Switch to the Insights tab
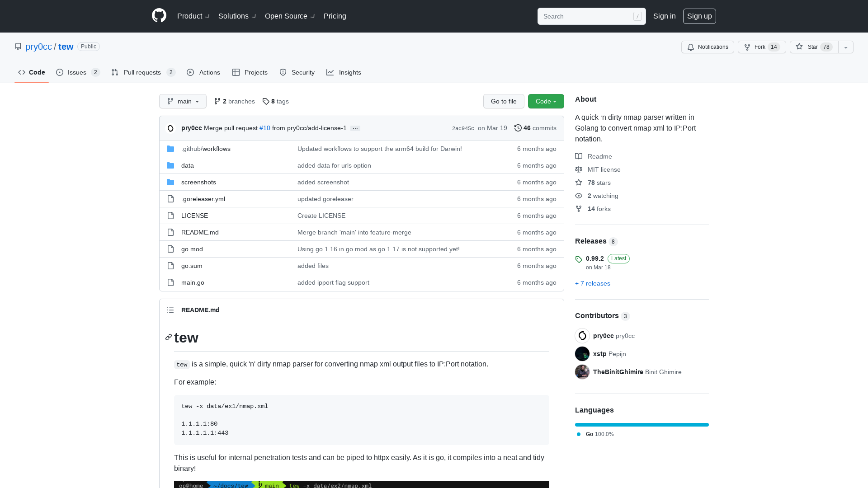868x488 pixels. coord(344,72)
